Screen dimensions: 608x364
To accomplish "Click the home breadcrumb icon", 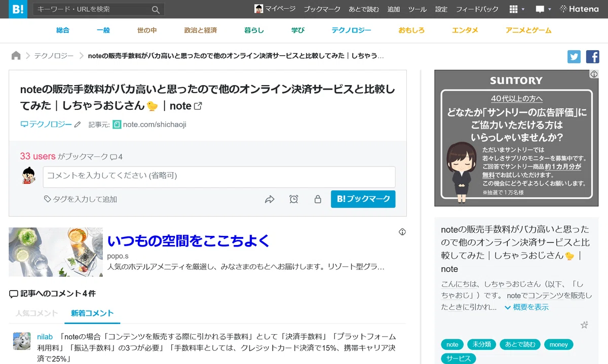I will [x=16, y=56].
